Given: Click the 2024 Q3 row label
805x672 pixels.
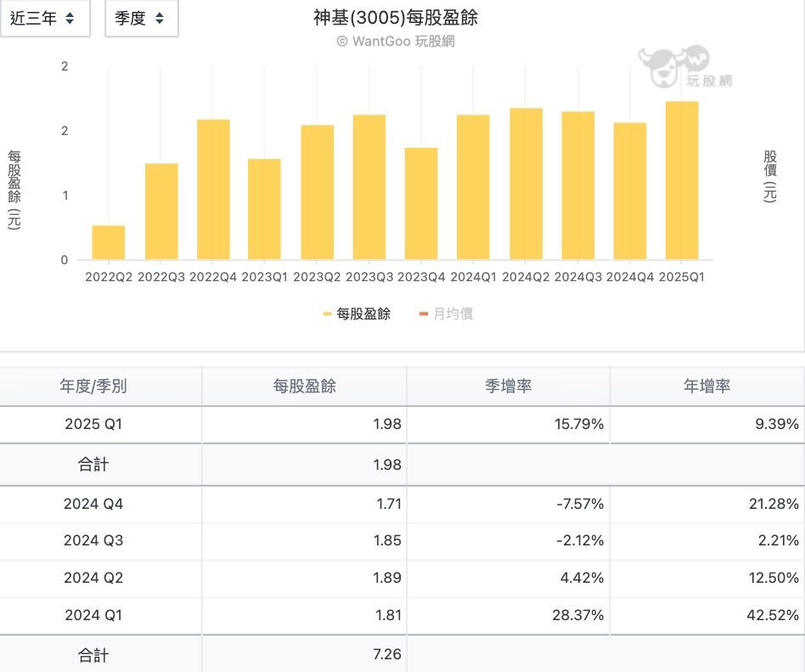Looking at the screenshot, I should (x=93, y=540).
